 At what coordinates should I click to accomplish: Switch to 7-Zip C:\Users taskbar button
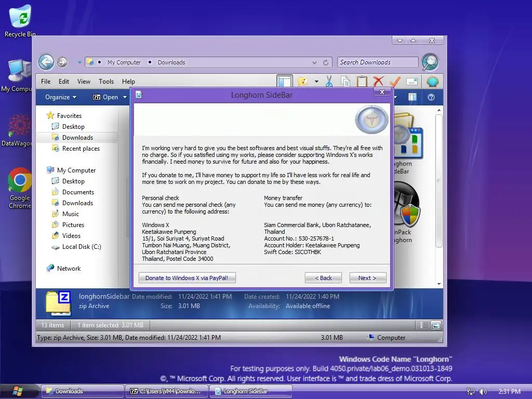[x=167, y=391]
